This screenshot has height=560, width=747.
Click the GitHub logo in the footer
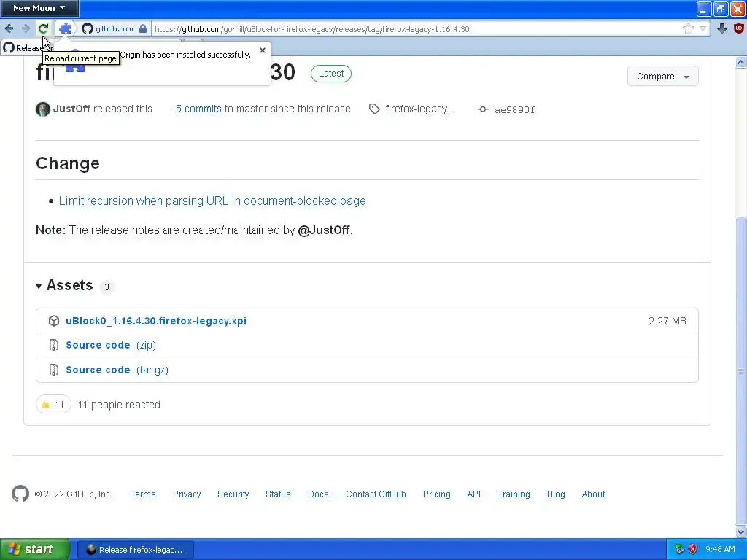20,494
